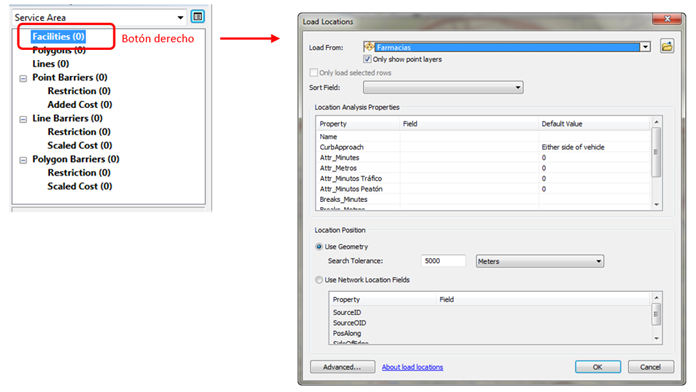
Task: Select the Attr_Minutes property row
Action: pos(483,158)
